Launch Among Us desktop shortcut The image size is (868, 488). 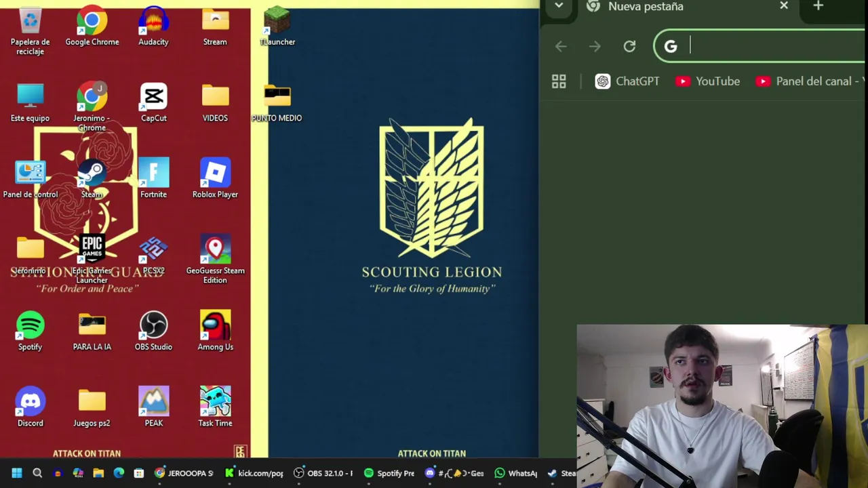click(215, 332)
